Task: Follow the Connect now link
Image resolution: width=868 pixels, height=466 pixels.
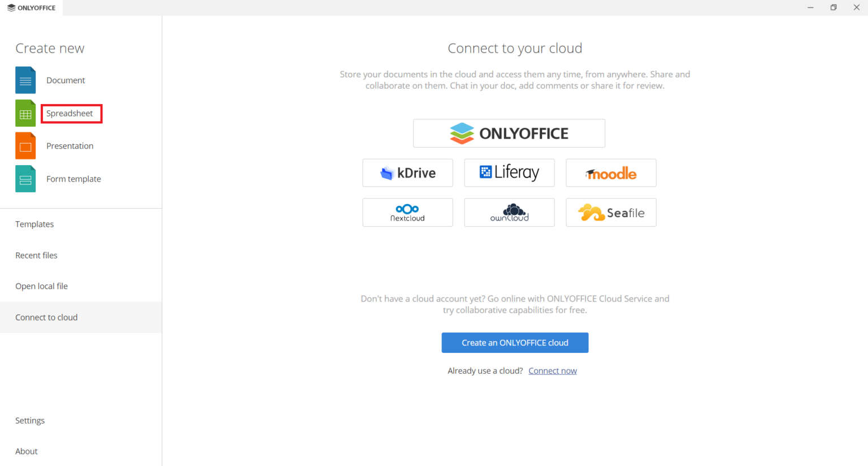Action: pos(553,370)
